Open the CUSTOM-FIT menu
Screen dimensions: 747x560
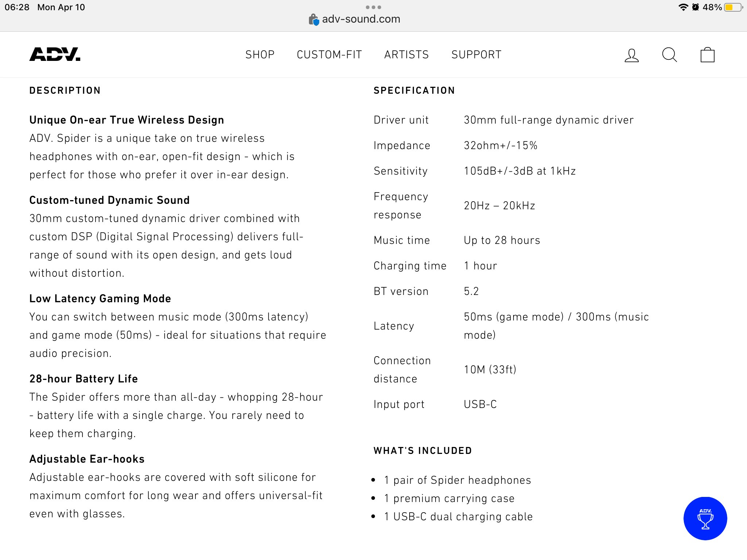(x=329, y=55)
